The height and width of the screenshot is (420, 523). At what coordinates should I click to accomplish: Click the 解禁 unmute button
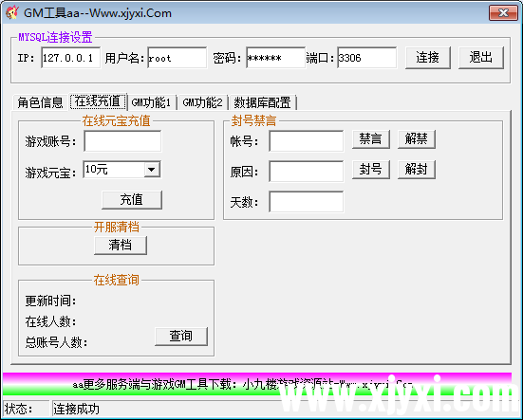(417, 138)
